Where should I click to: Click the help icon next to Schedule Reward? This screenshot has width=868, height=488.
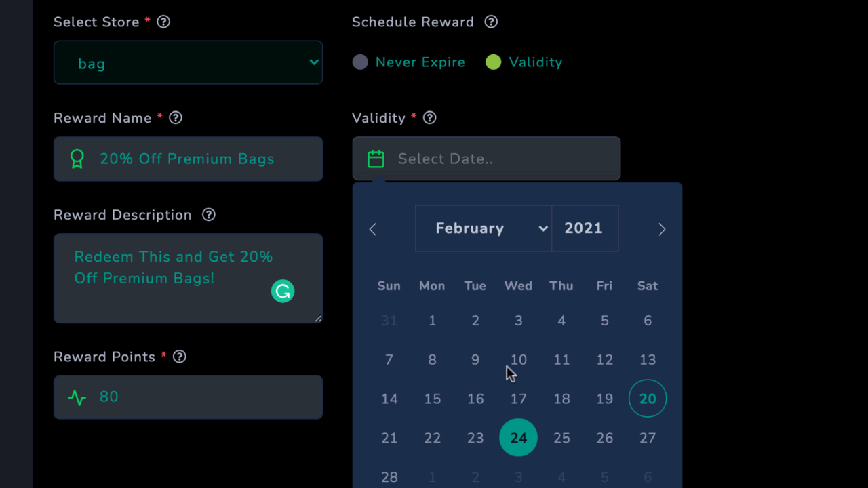(491, 22)
